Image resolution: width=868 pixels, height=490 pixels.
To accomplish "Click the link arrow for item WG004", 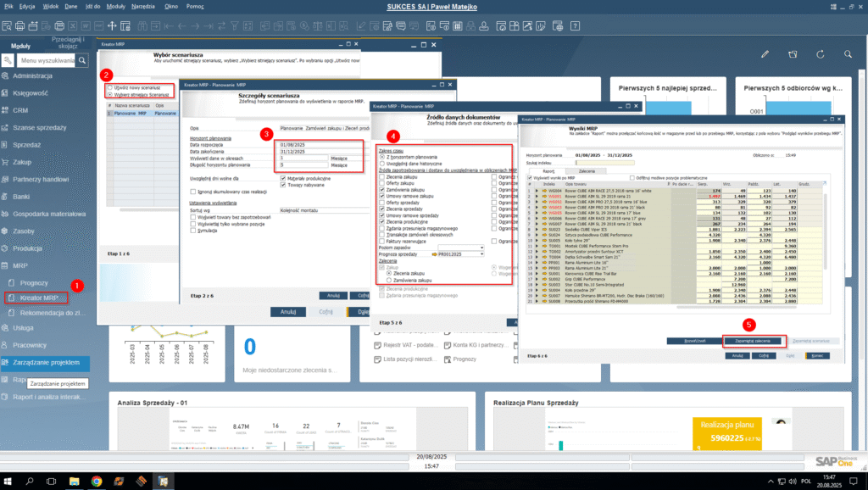I will click(x=544, y=191).
